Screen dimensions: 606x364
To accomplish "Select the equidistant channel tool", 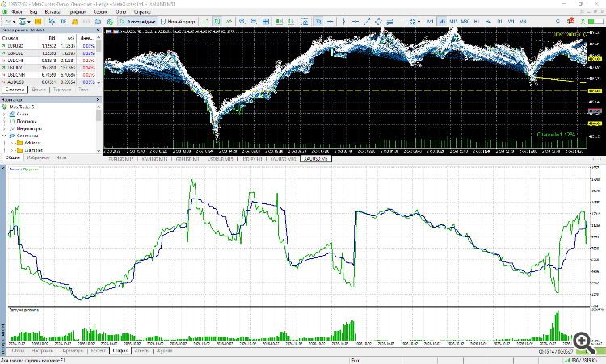I will (x=378, y=22).
